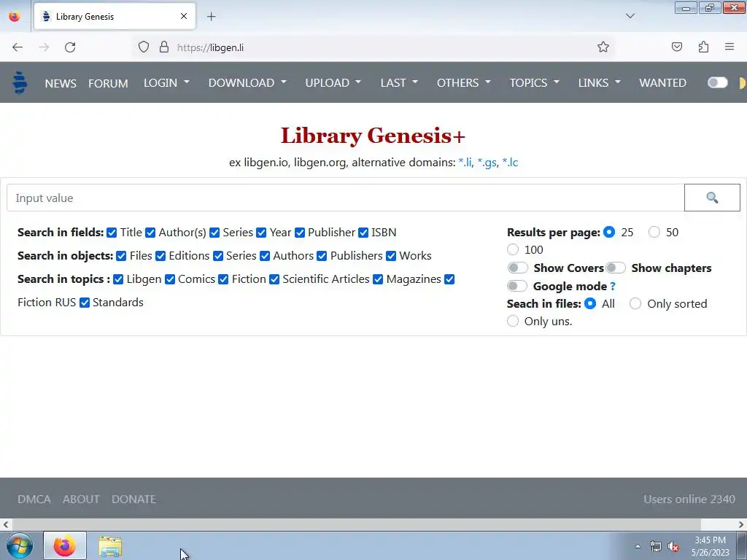The image size is (747, 560).
Task: Expand the LOGIN dropdown
Action: pos(167,83)
